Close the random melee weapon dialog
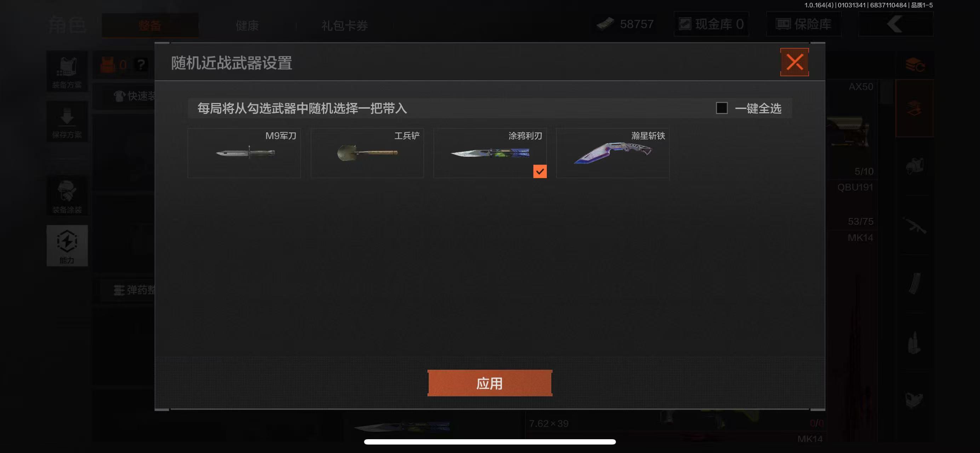The image size is (980, 453). coord(794,62)
